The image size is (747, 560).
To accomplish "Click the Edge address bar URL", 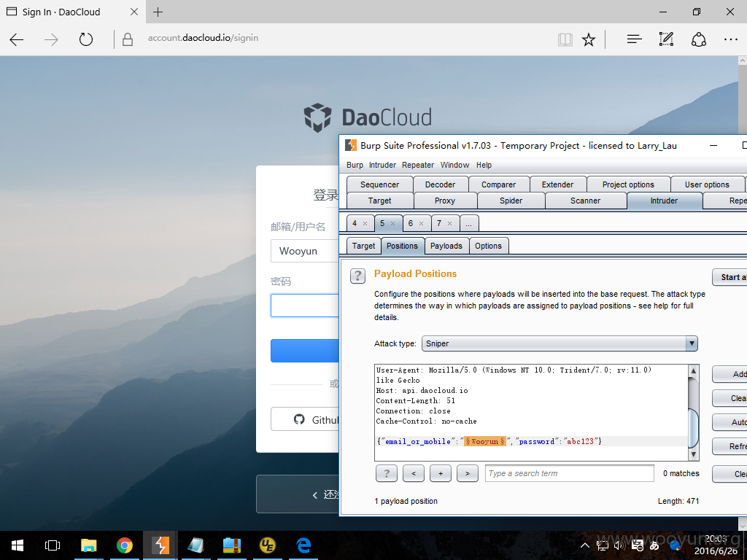I will tap(203, 38).
